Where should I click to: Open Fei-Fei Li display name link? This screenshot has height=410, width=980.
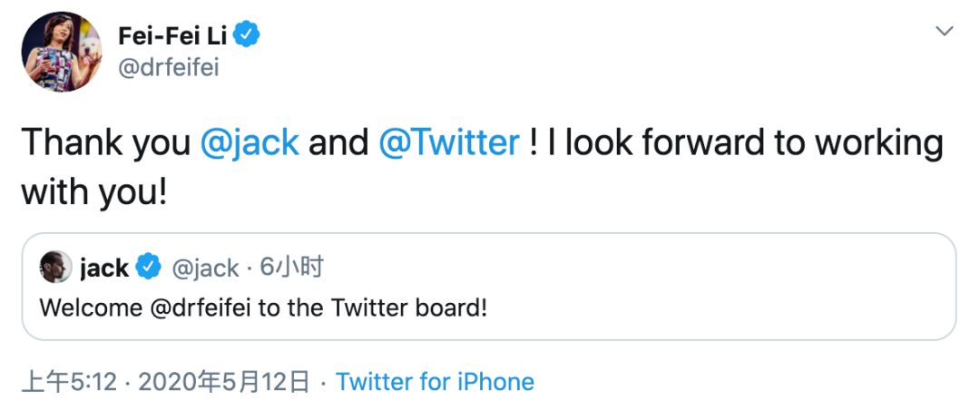[x=172, y=35]
